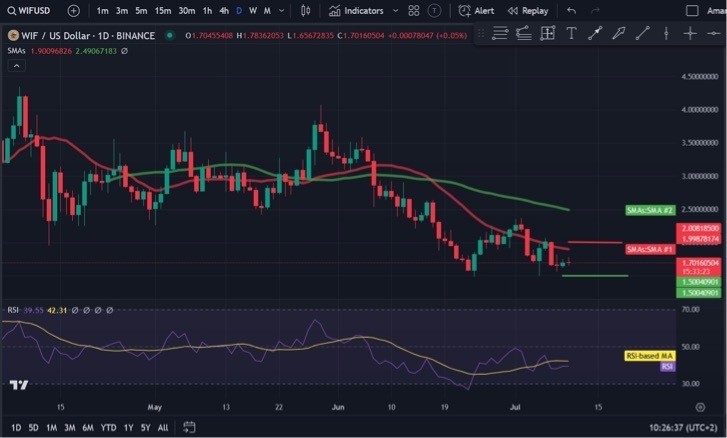Create an Alert

476,10
